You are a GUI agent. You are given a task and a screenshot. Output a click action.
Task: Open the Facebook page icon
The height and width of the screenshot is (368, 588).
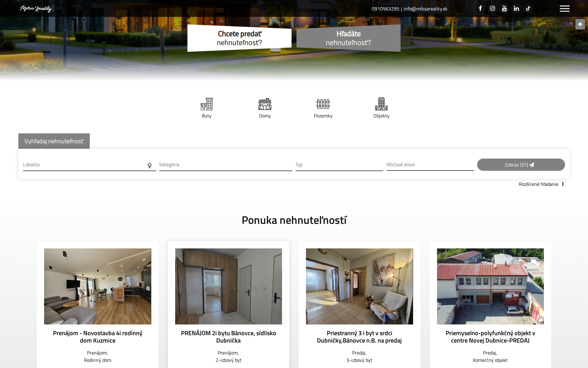pyautogui.click(x=480, y=8)
